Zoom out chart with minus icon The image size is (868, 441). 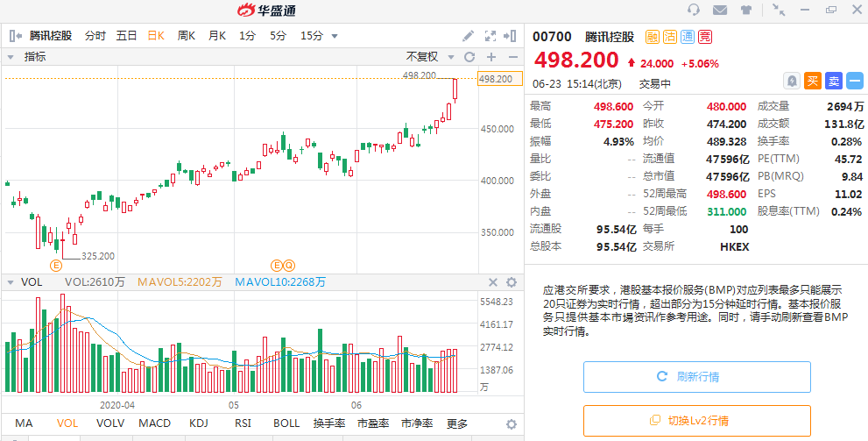[512, 56]
